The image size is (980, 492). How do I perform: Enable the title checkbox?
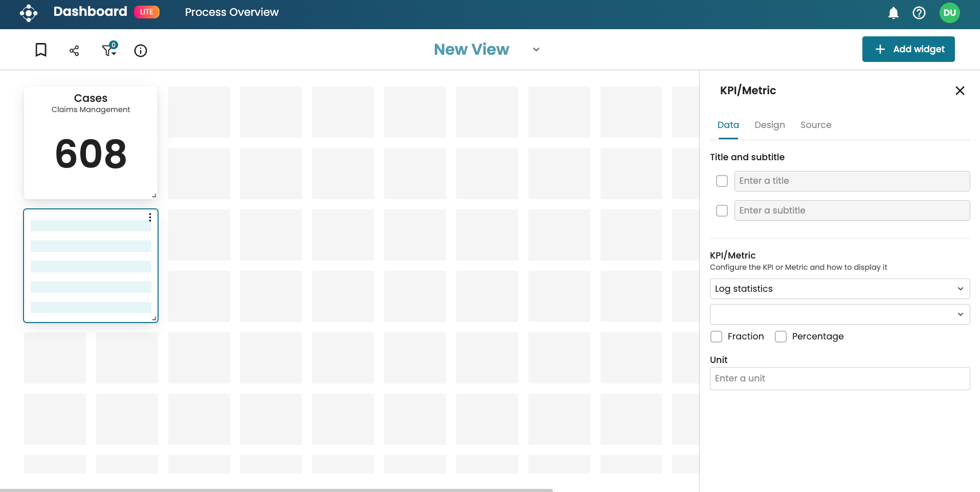pos(722,181)
